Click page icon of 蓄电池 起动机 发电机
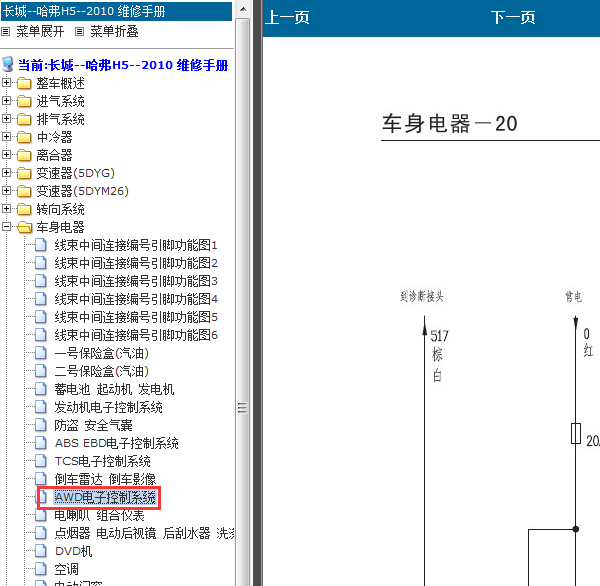This screenshot has height=586, width=600. (x=41, y=388)
